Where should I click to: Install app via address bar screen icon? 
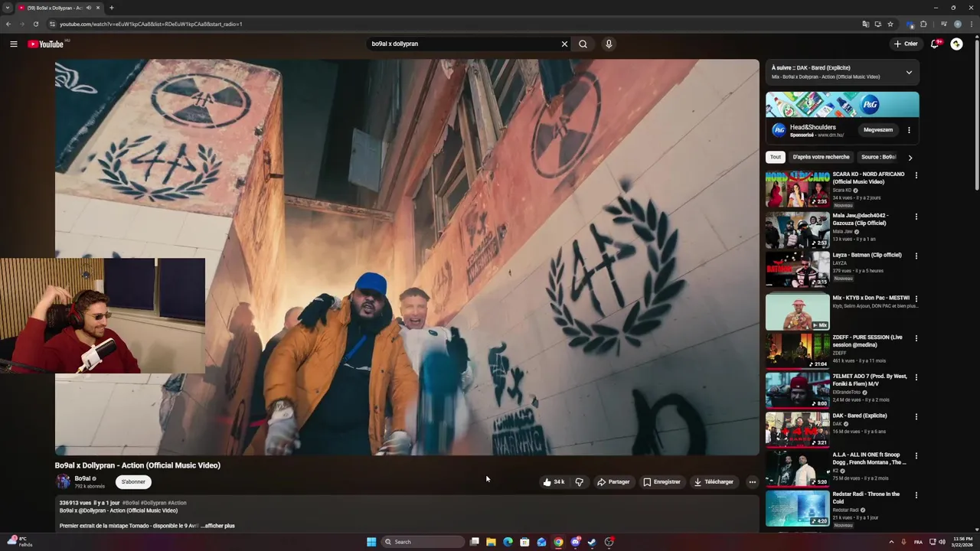[877, 24]
